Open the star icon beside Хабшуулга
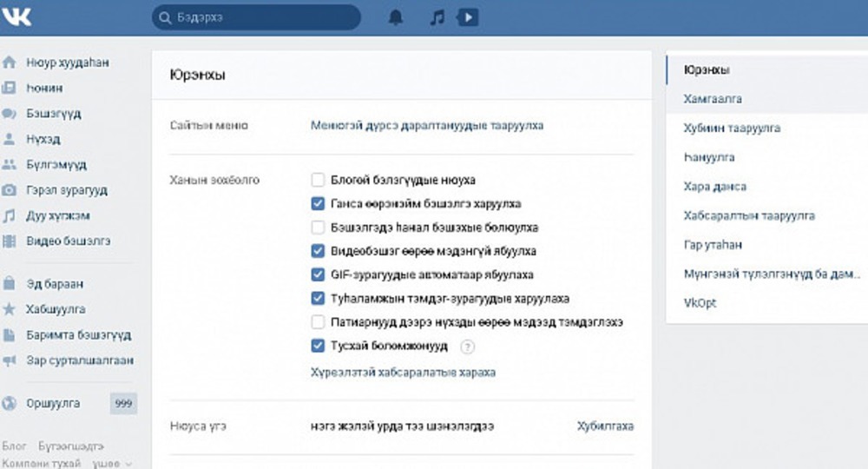 tap(9, 309)
